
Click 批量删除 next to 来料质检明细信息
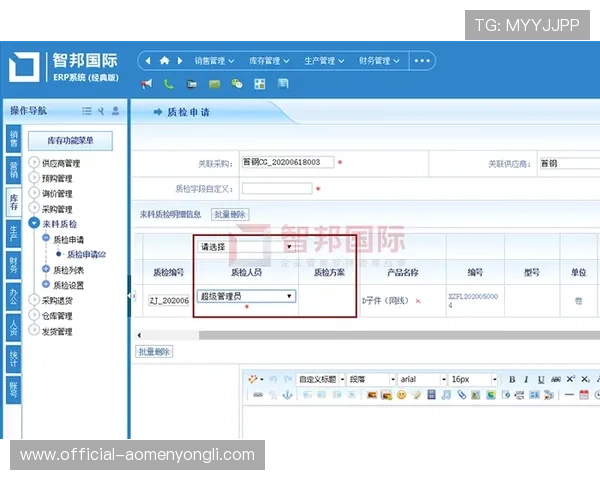[x=230, y=214]
